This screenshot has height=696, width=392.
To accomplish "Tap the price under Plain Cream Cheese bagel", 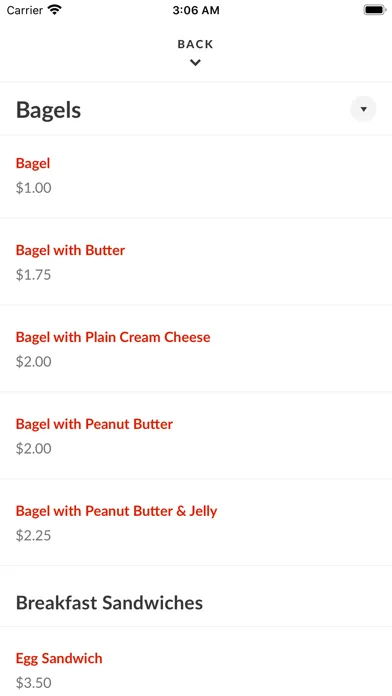I will [x=34, y=362].
